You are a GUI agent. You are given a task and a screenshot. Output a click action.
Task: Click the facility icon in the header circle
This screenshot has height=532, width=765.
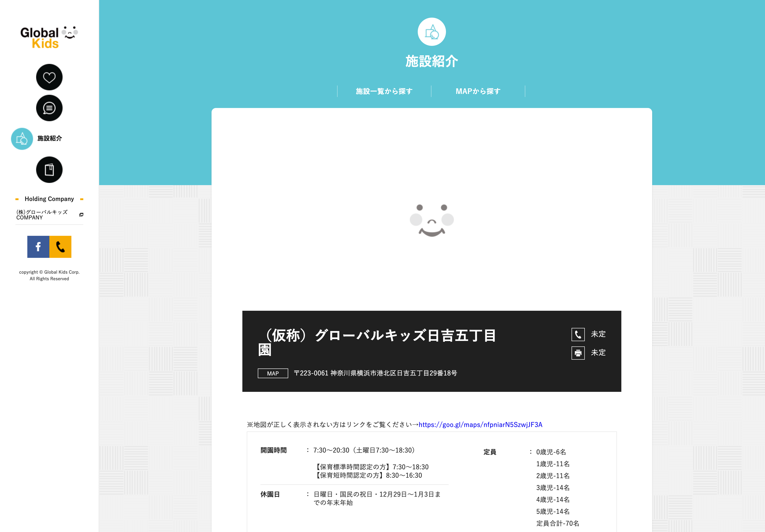(432, 32)
